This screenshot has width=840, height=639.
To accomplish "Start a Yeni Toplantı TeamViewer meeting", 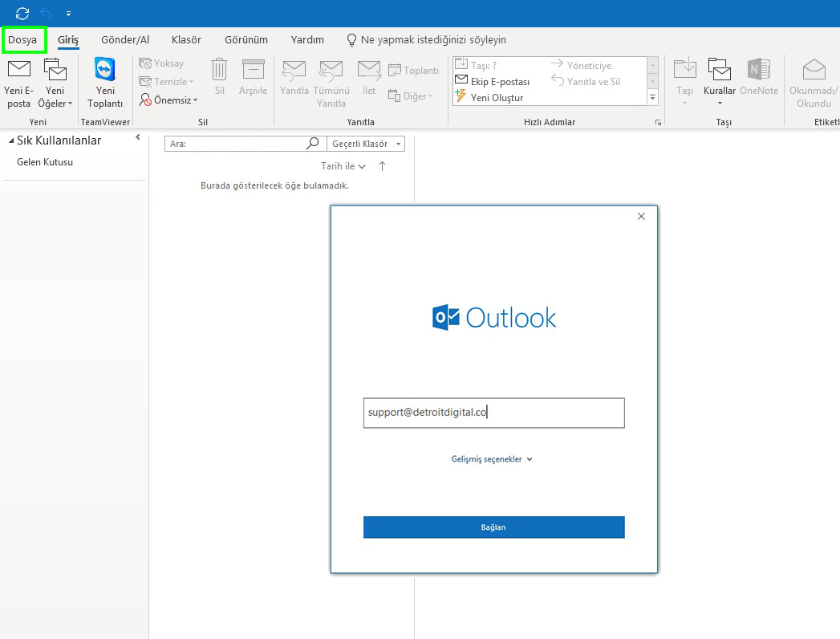I will 104,80.
